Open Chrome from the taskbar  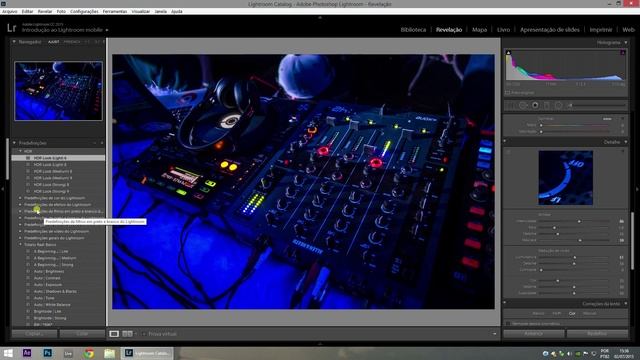tap(89, 353)
